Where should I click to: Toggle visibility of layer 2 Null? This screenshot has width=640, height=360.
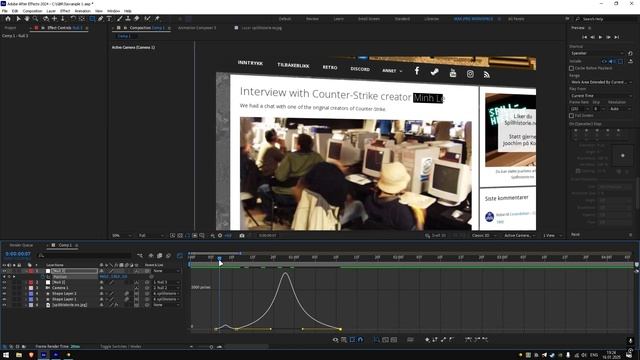point(4,282)
